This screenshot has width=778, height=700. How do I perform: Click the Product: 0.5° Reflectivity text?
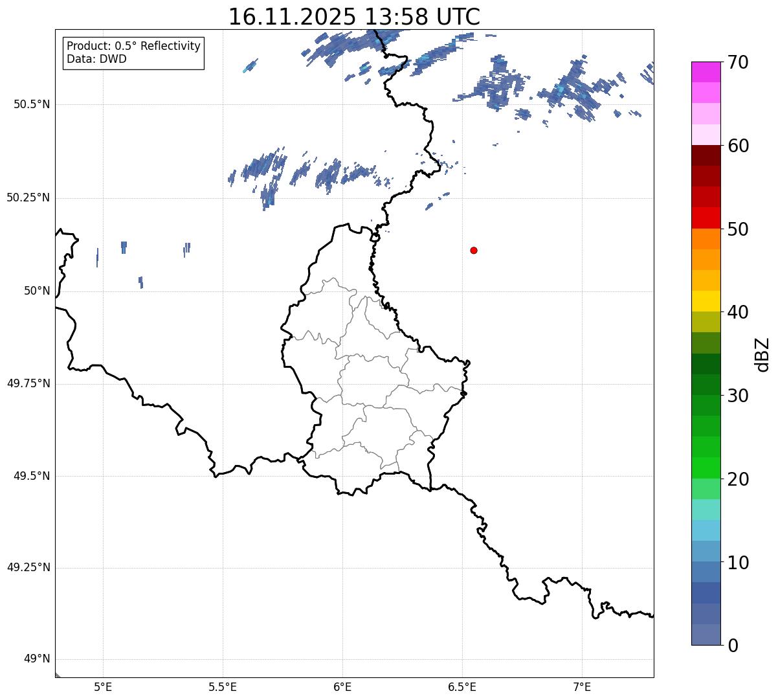133,47
